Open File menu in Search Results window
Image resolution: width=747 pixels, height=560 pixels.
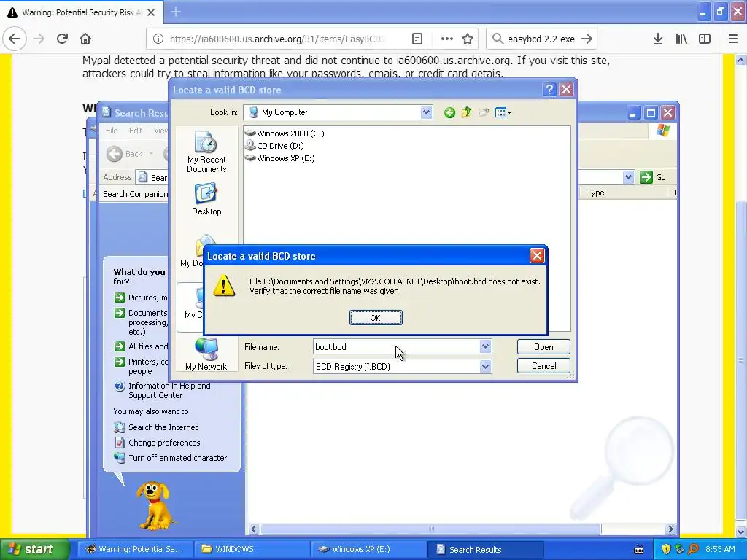(112, 131)
